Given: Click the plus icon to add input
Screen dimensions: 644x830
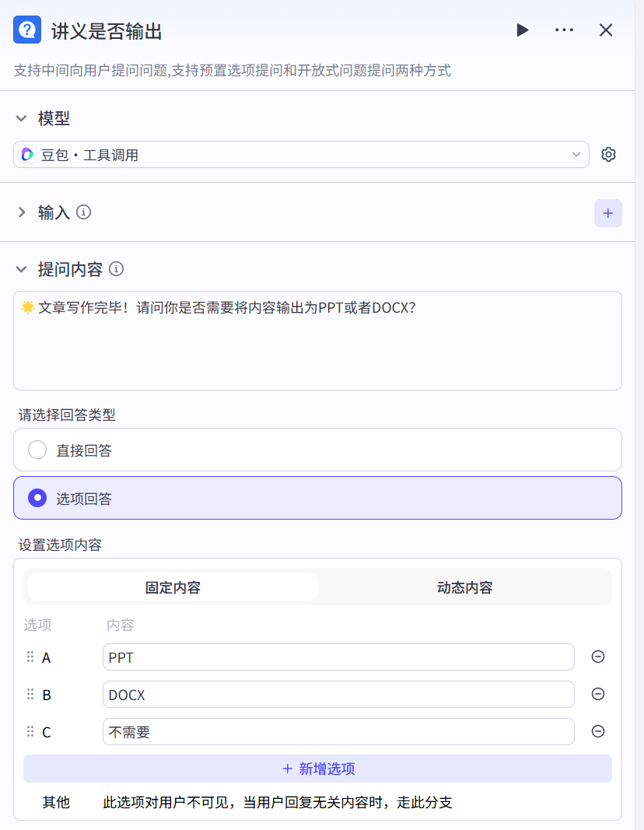Looking at the screenshot, I should (607, 213).
